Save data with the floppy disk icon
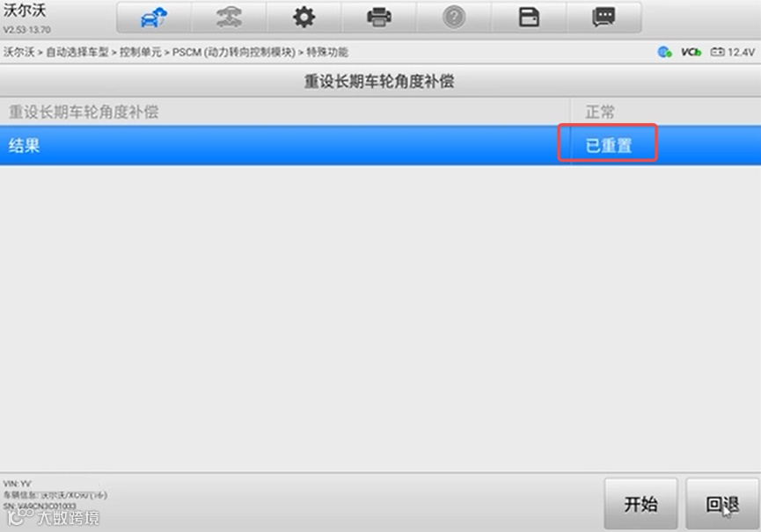Image resolution: width=761 pixels, height=532 pixels. click(529, 18)
